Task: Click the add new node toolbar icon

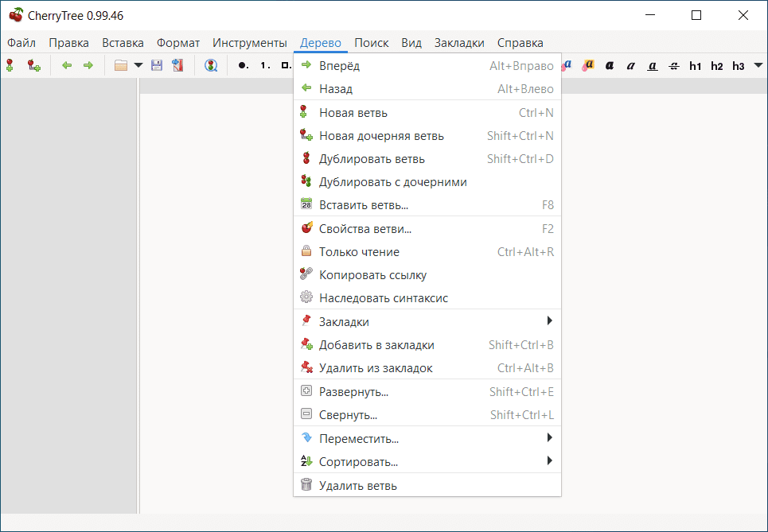Action: click(x=10, y=65)
